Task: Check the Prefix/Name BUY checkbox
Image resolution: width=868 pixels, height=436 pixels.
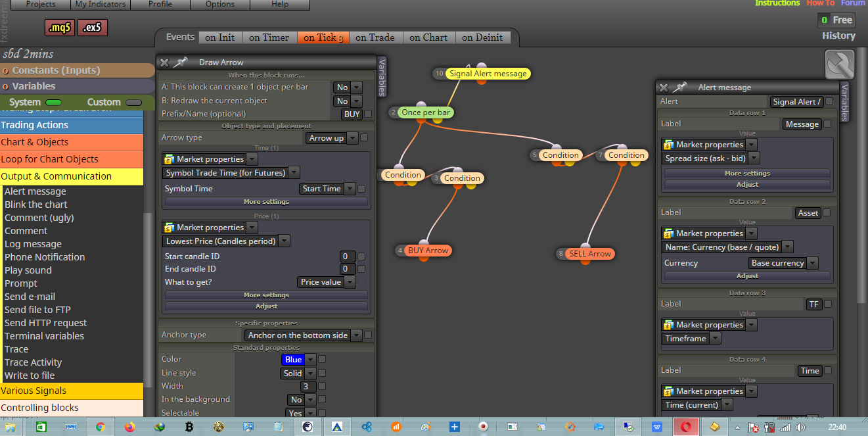Action: pos(368,114)
